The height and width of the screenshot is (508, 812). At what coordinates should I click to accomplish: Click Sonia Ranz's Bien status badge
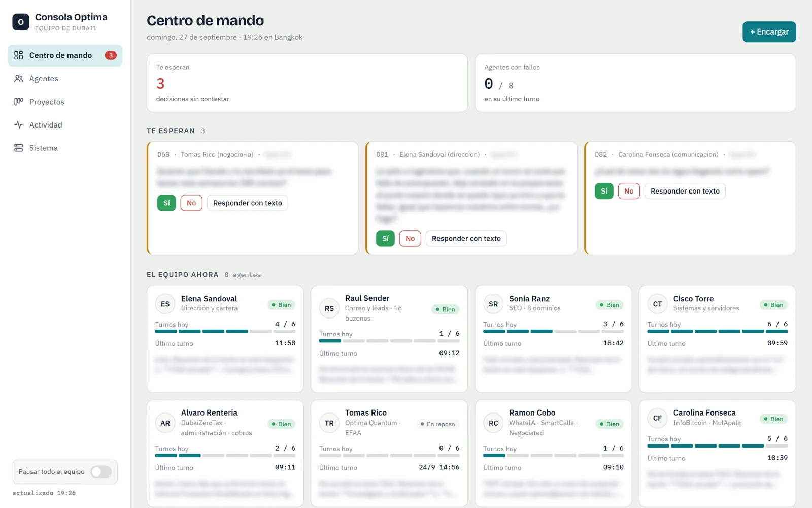click(x=610, y=305)
